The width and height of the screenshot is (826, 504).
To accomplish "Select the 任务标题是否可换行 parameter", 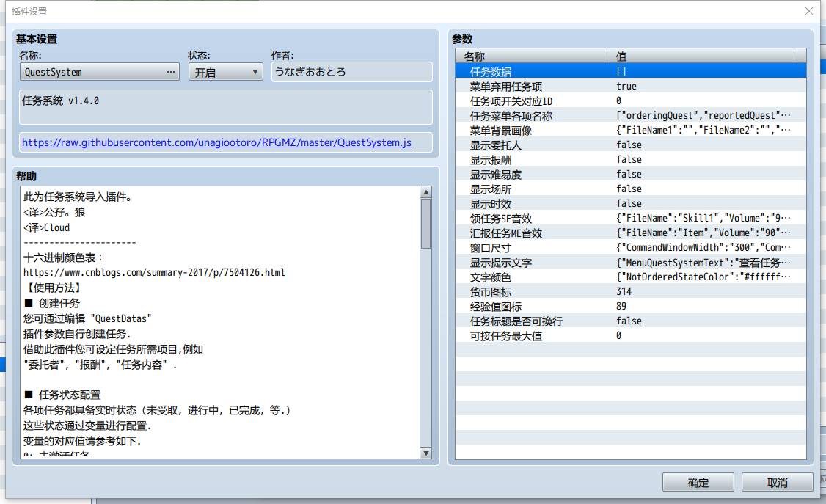I will click(x=631, y=321).
